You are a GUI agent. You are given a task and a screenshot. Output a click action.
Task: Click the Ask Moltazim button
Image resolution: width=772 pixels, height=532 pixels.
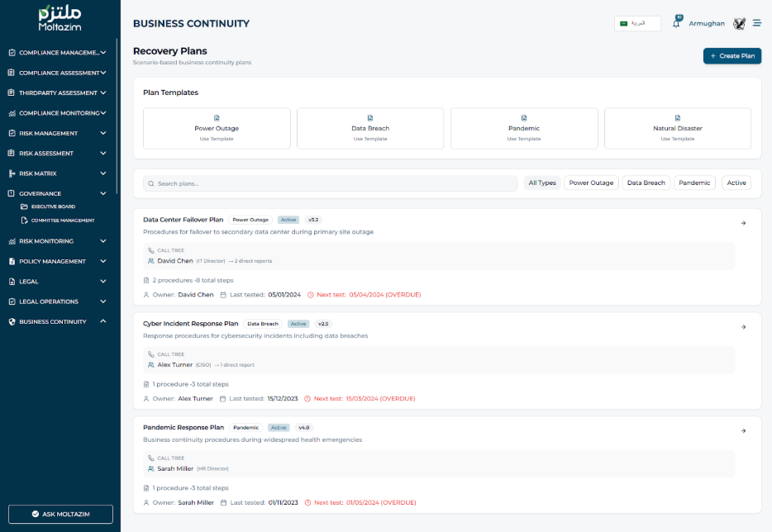(x=60, y=514)
